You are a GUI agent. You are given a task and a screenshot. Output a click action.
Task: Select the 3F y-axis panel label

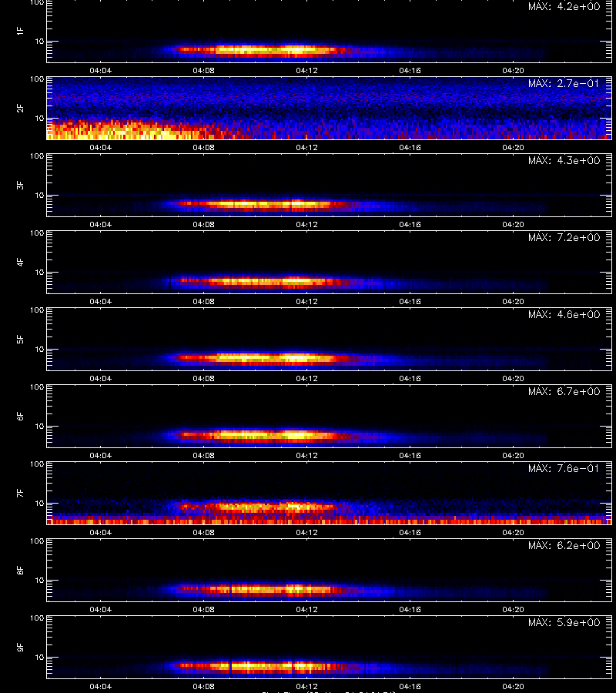pyautogui.click(x=20, y=185)
